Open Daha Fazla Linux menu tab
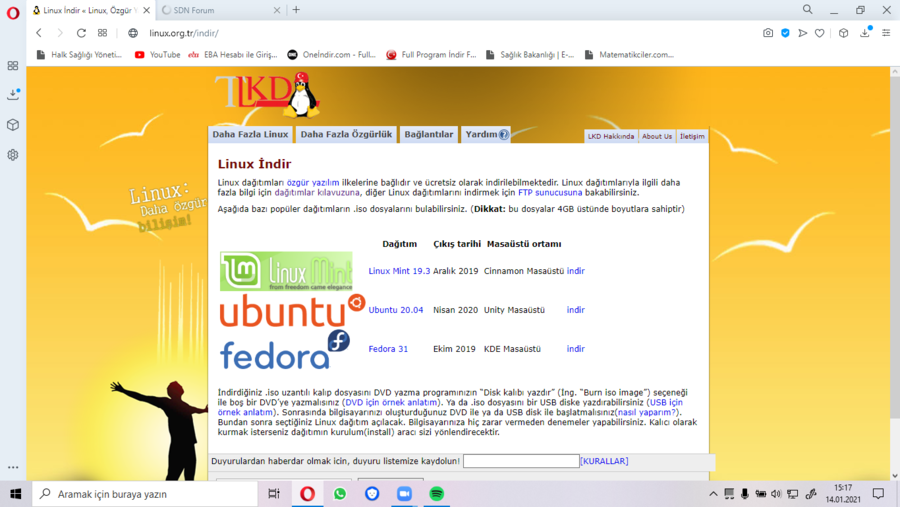The height and width of the screenshot is (507, 900). point(250,134)
